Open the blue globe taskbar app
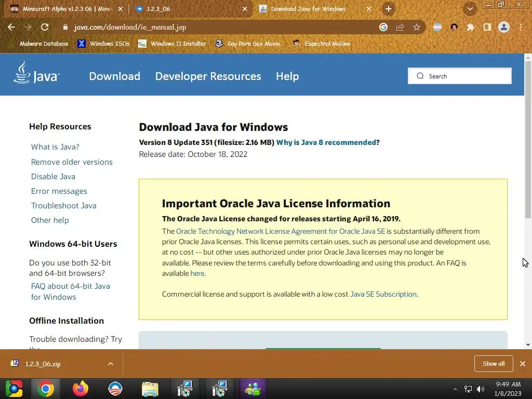 [115, 389]
